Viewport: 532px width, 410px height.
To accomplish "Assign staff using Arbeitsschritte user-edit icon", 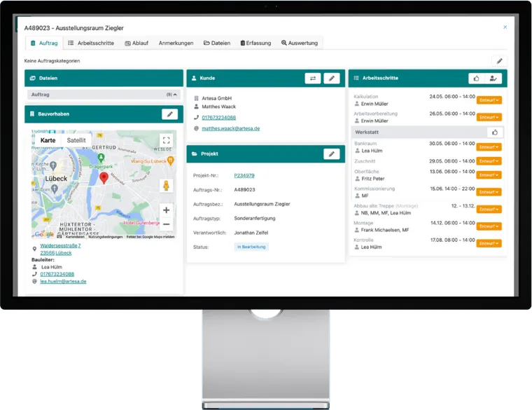I will point(493,78).
